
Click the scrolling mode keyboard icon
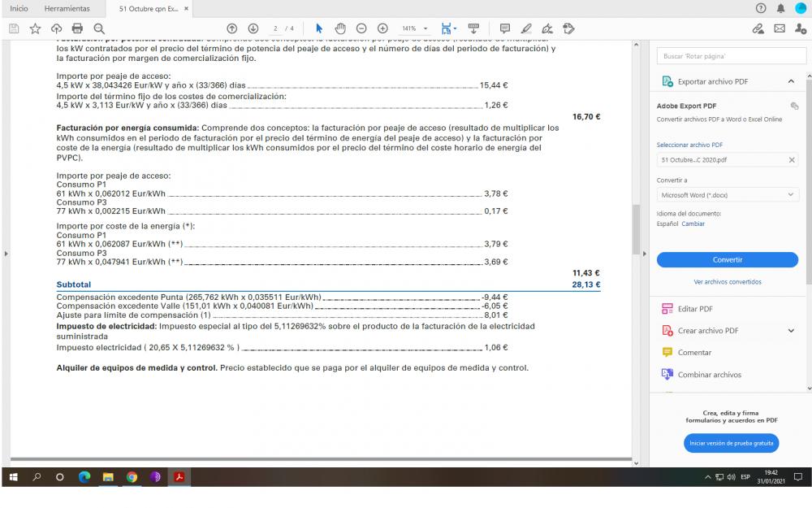tap(473, 28)
